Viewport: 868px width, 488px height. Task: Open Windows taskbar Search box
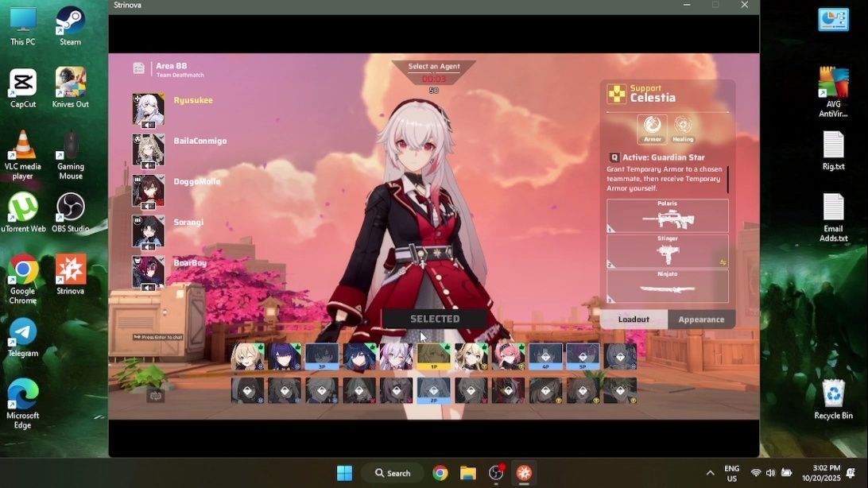pyautogui.click(x=392, y=473)
